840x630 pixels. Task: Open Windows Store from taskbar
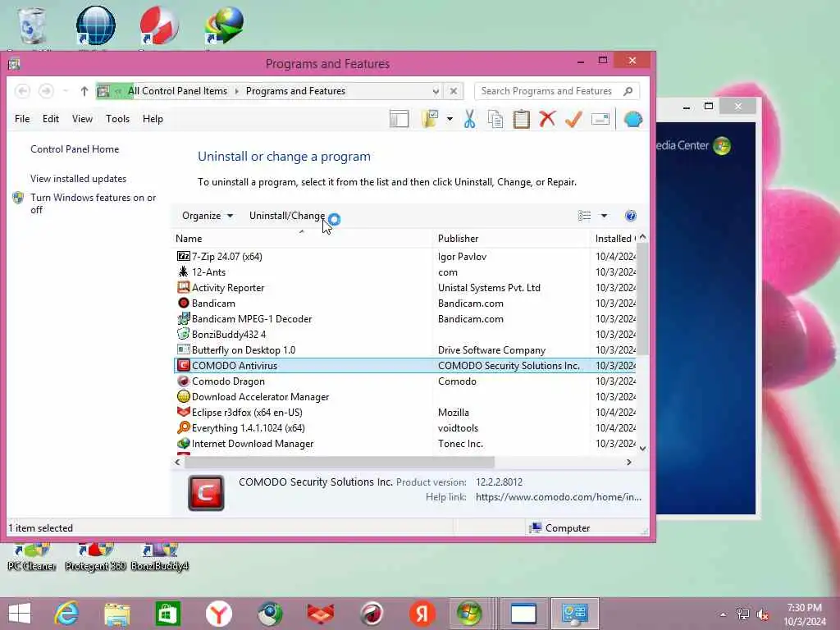167,614
